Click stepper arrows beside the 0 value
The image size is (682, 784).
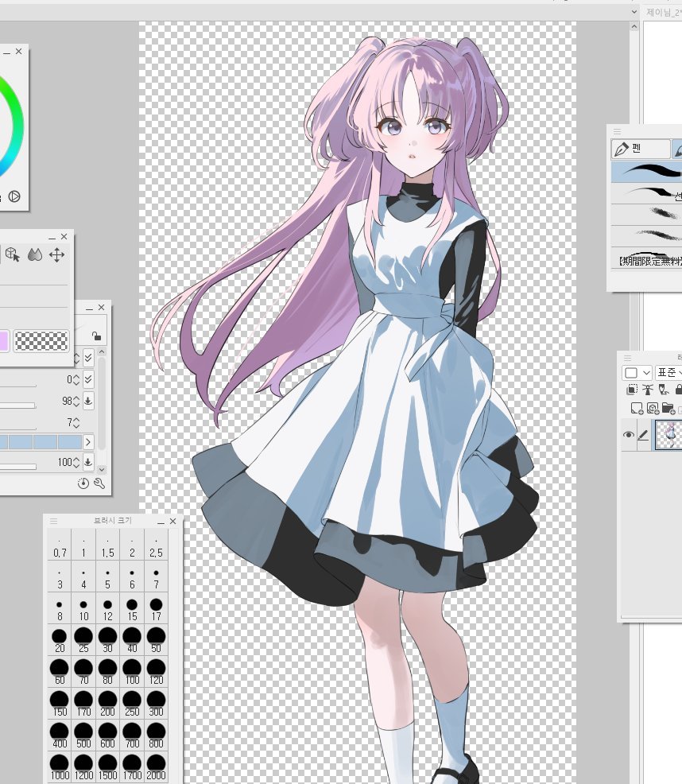pos(76,379)
